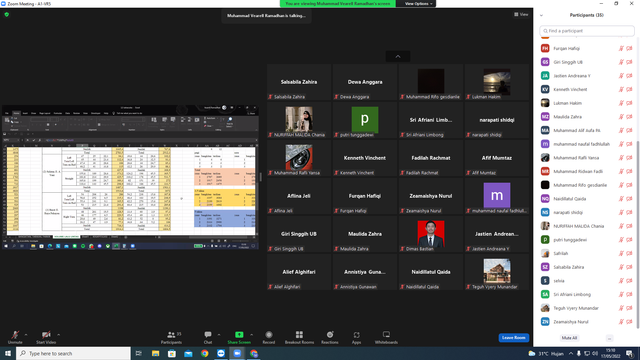
Task: Start sharing with the Share Screen button
Action: pyautogui.click(x=239, y=338)
